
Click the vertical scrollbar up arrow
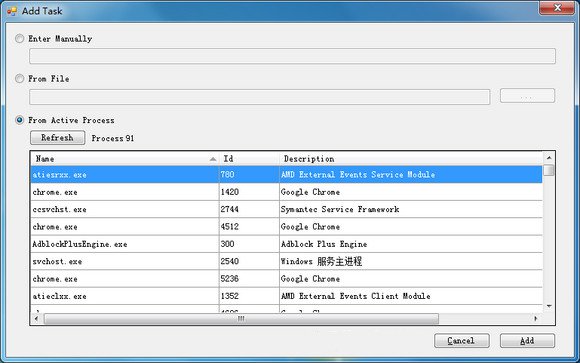point(549,158)
